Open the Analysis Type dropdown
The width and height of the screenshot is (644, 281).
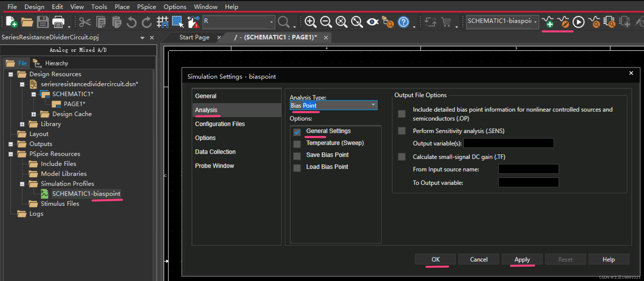click(x=373, y=105)
